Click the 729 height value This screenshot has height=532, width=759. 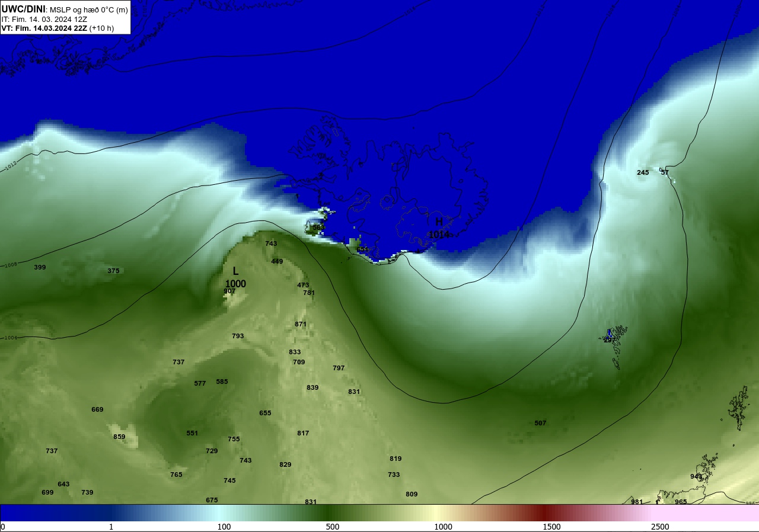click(212, 451)
